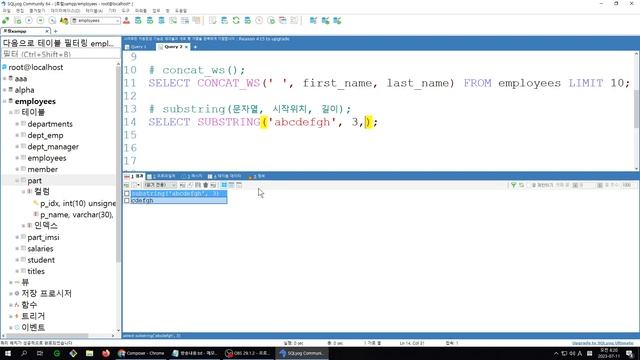This screenshot has height=360, width=640.
Task: Expand the departments table node
Action: tap(17, 124)
